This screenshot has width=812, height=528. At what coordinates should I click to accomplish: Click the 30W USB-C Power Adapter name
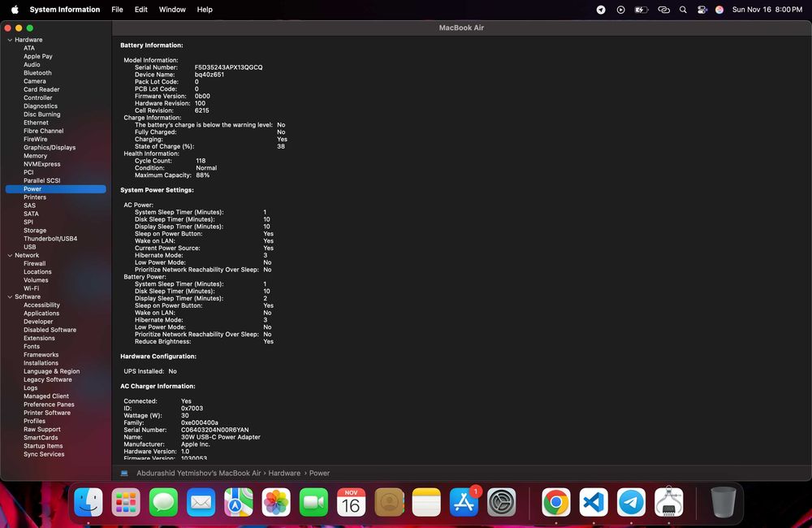(x=221, y=437)
